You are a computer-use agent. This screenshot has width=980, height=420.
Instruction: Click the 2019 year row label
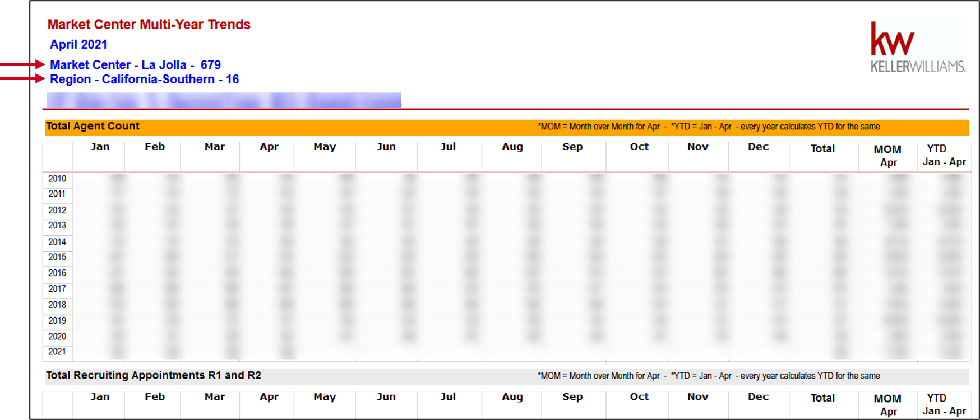[x=57, y=321]
